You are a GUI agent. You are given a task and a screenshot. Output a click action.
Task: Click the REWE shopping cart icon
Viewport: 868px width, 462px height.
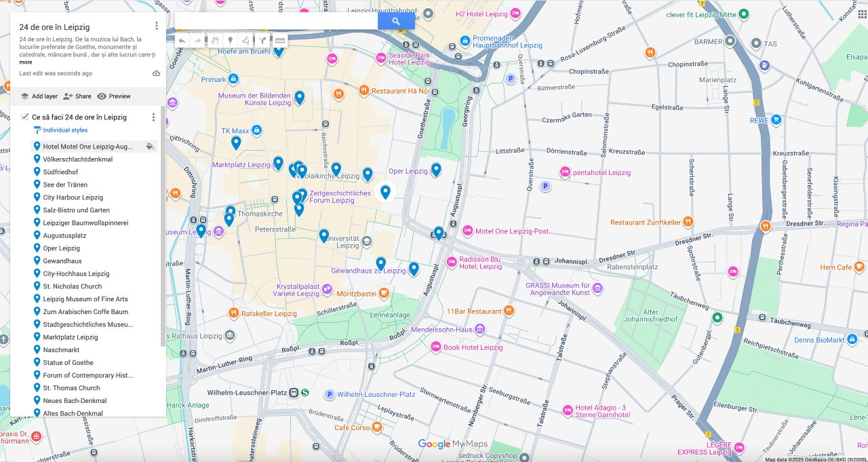tap(776, 120)
